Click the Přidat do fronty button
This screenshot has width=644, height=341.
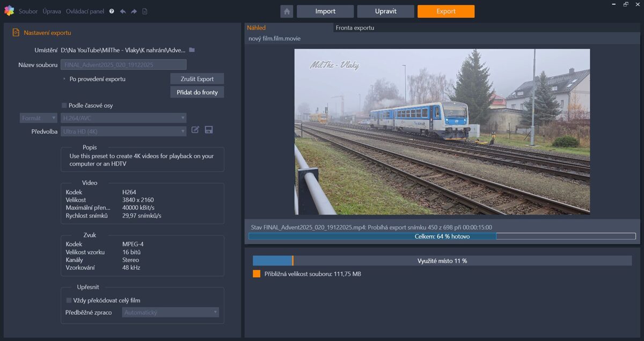coord(197,92)
